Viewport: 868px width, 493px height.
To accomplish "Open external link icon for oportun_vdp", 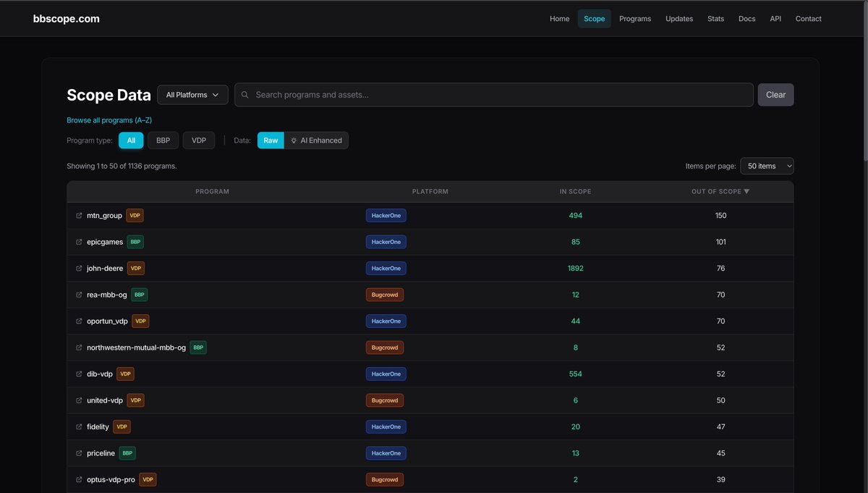I will point(79,321).
